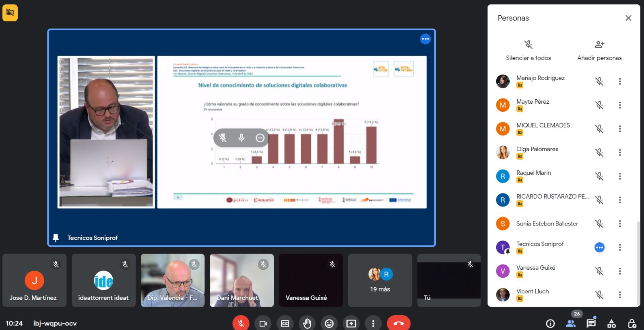
Task: Open the emoji reactions picker
Action: 329,323
